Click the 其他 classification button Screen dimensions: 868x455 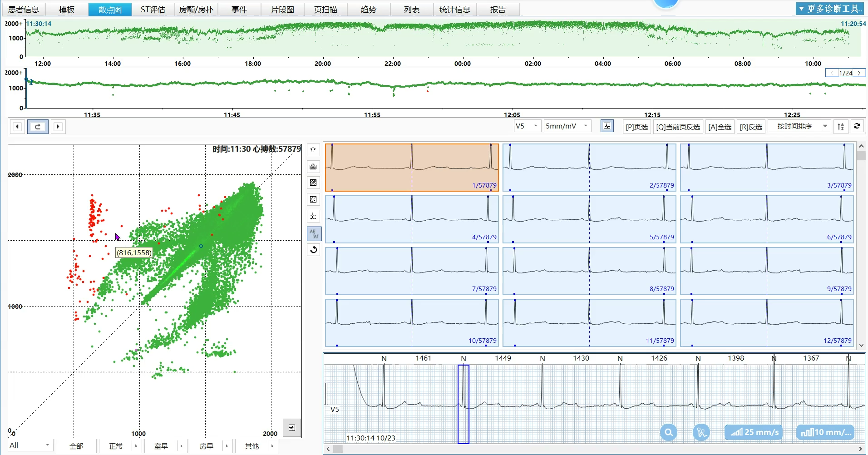(x=252, y=446)
